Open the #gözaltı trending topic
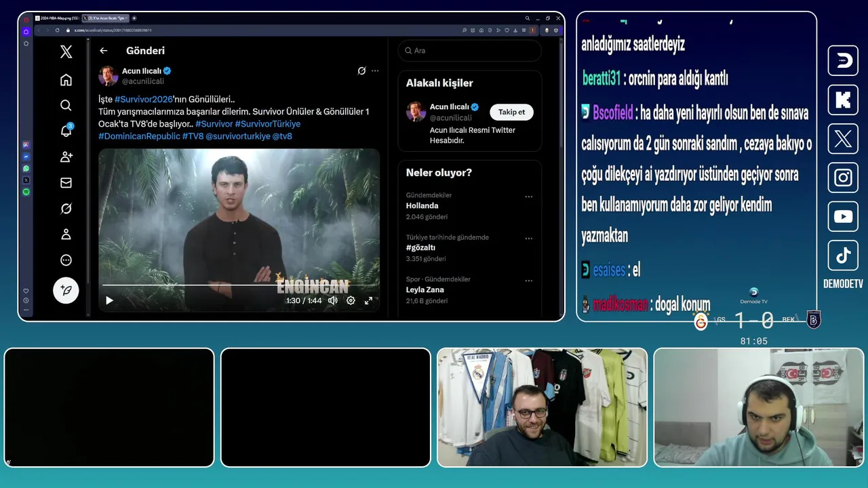Screen dimensions: 868x488 [420, 247]
